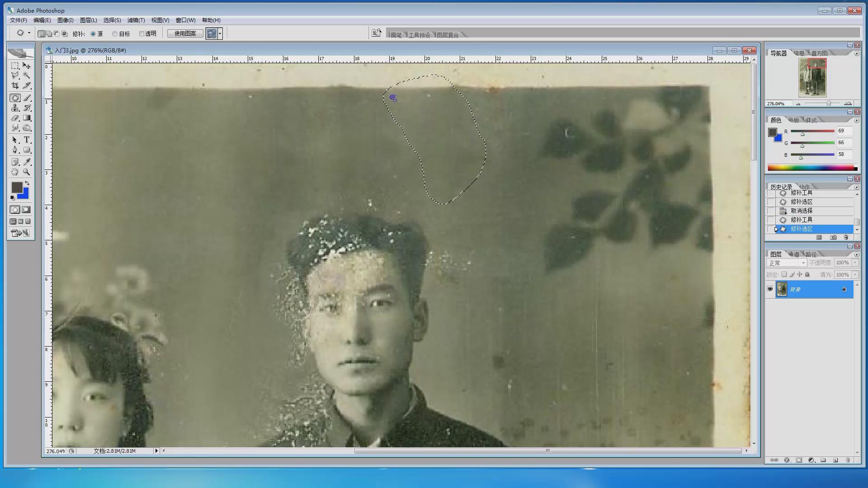Image resolution: width=868 pixels, height=488 pixels.
Task: Adjust the red (R) color slider
Action: pos(803,134)
